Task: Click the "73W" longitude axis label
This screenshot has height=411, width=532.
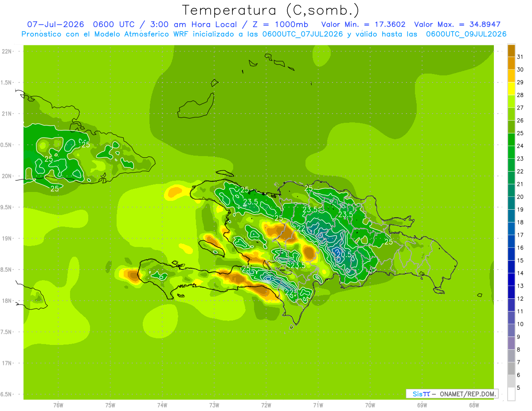Action: pos(214,405)
